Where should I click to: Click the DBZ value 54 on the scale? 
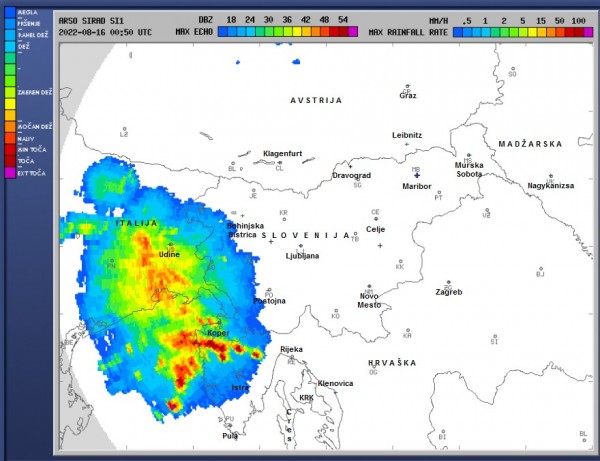click(x=343, y=20)
